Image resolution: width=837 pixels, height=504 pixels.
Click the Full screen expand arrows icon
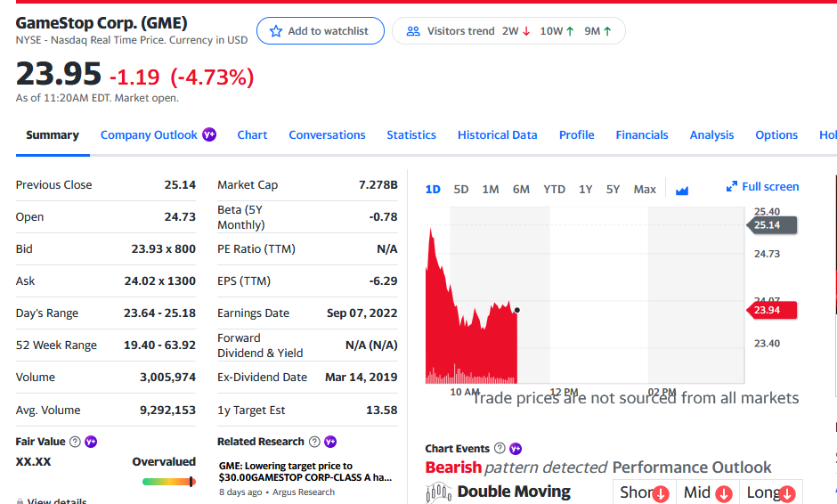tap(731, 186)
